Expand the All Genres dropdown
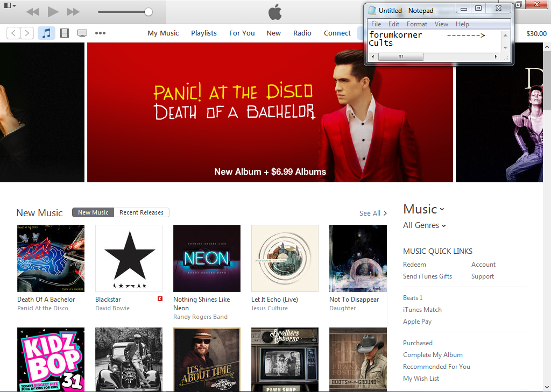 425,225
